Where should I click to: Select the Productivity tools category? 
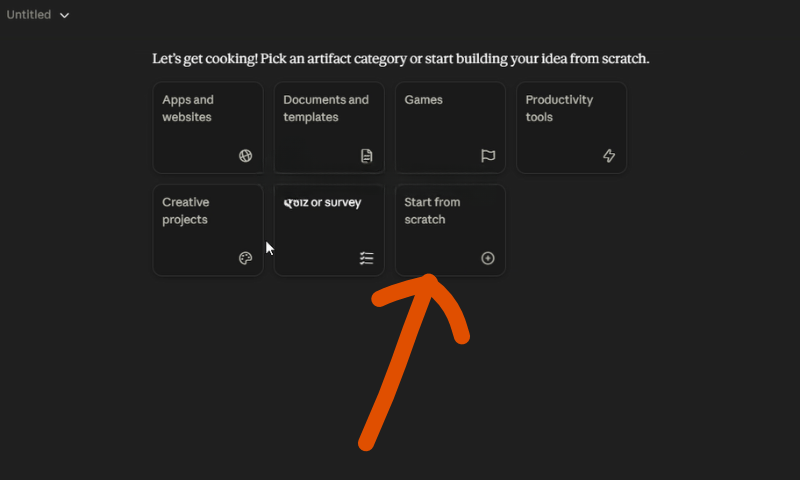571,128
